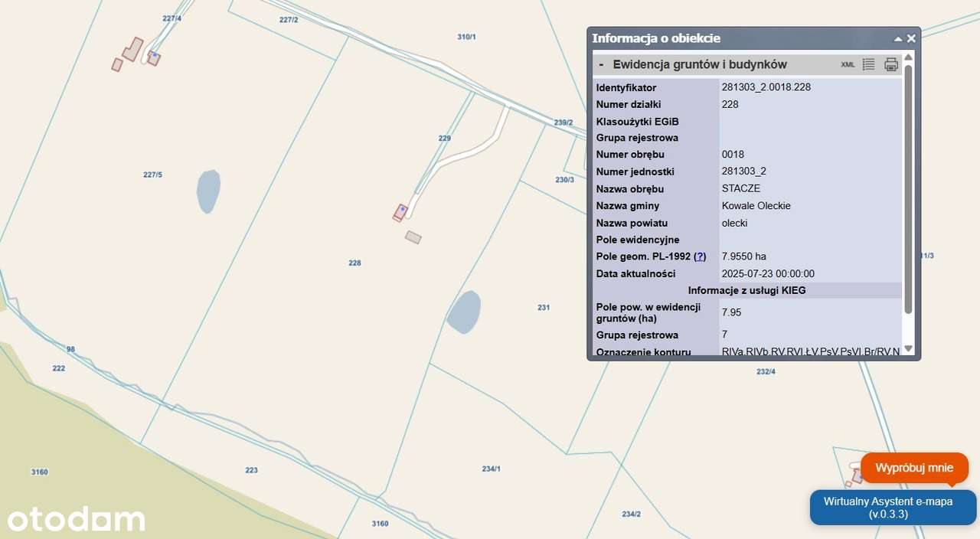The width and height of the screenshot is (980, 539).
Task: Open the PL-1992 help link (?)
Action: point(700,256)
